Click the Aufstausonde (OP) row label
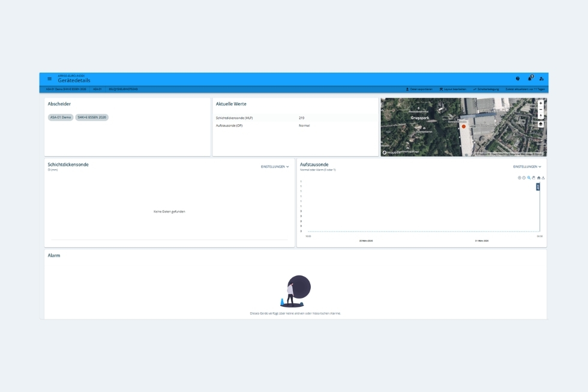The width and height of the screenshot is (588, 392). [x=229, y=125]
